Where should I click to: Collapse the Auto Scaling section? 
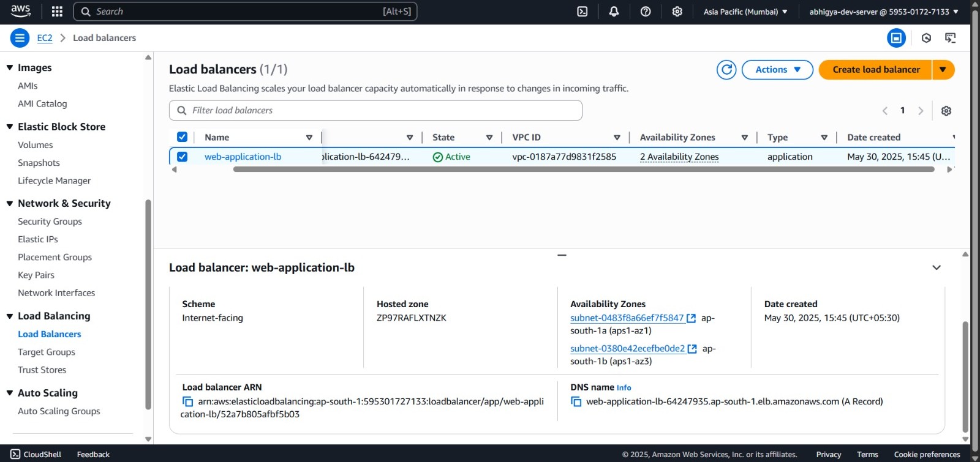(10, 393)
